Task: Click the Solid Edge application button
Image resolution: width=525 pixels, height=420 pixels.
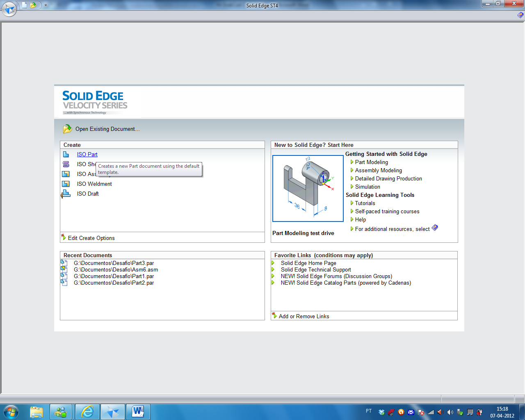Action: (x=9, y=9)
